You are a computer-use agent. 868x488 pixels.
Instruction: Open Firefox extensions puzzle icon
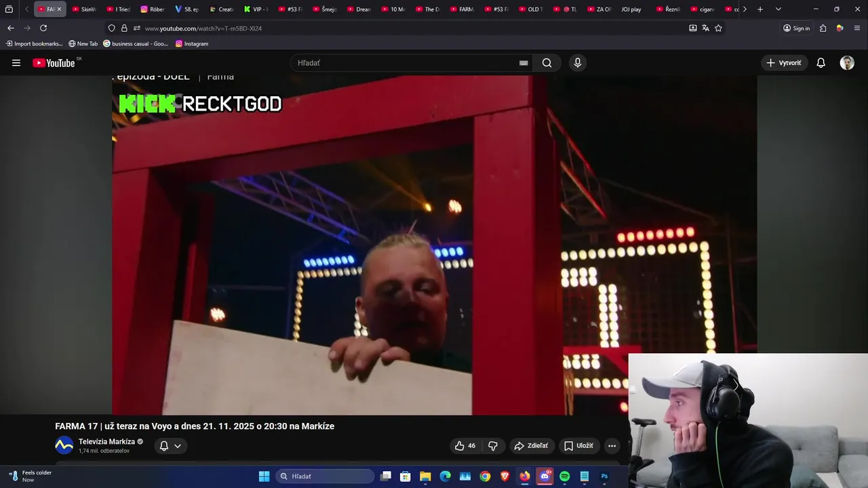tap(823, 28)
